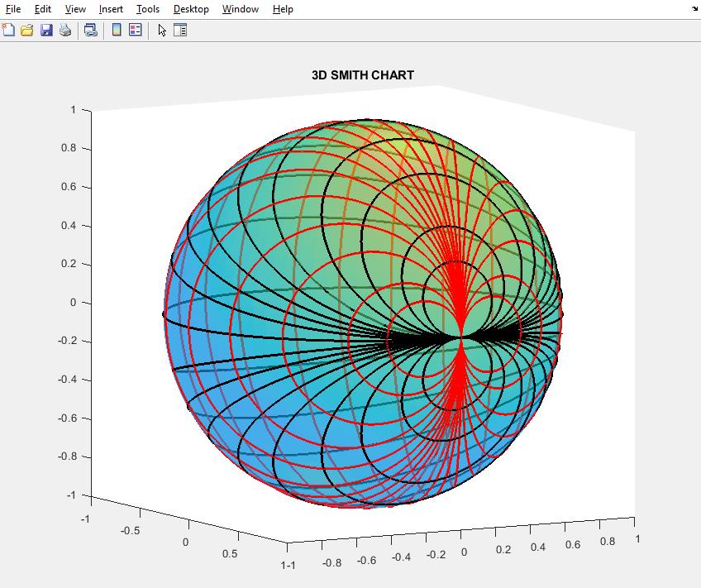Expand the Insert menu
This screenshot has height=588, width=701.
coord(111,9)
